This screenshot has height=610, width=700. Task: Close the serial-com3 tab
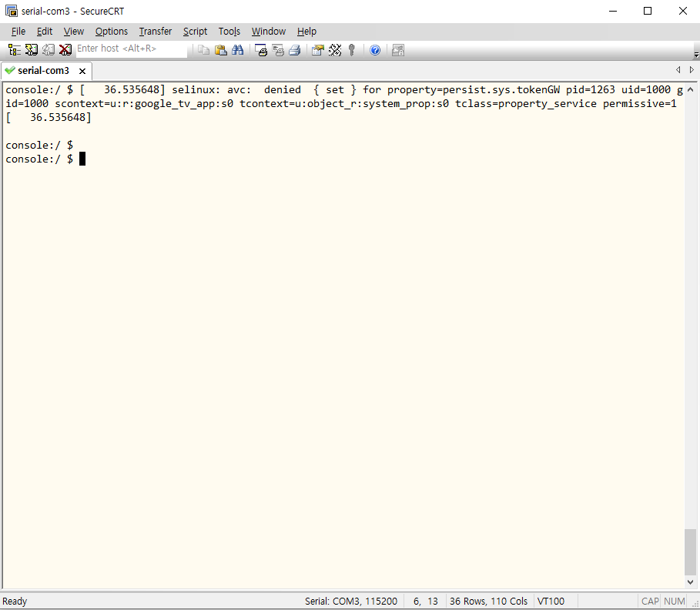[82, 71]
